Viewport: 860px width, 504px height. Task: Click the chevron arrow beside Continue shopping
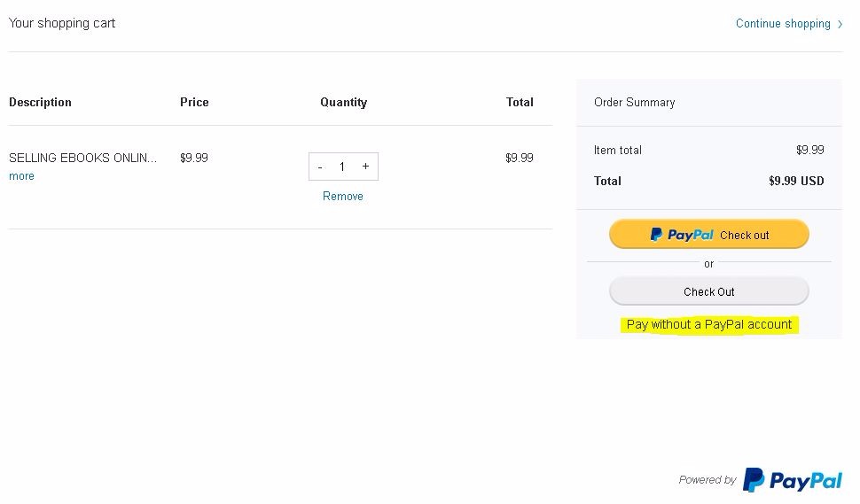point(840,24)
